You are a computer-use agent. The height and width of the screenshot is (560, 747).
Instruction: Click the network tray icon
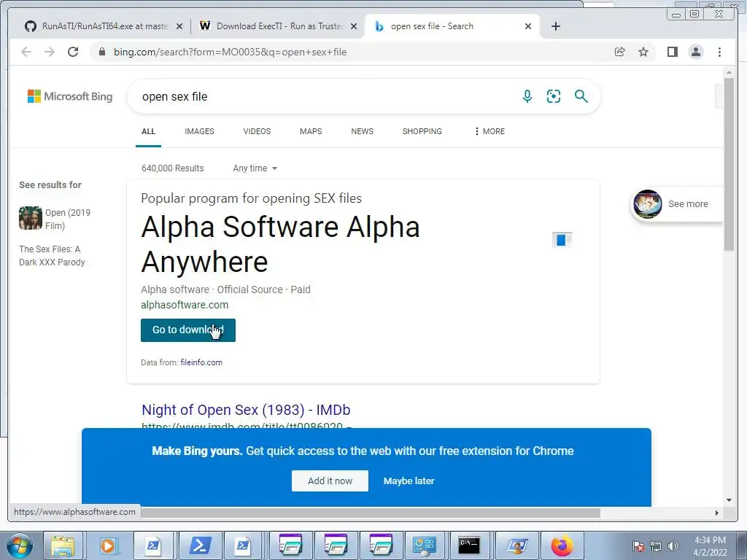point(656,546)
